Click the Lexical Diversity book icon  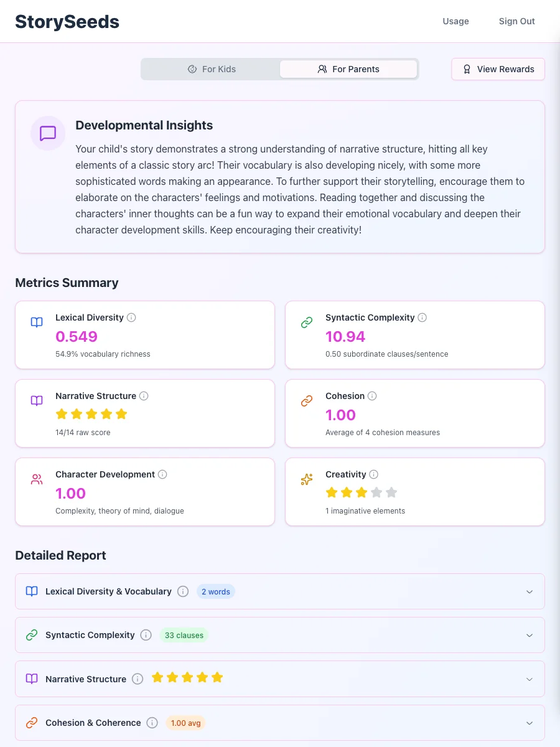coord(36,322)
